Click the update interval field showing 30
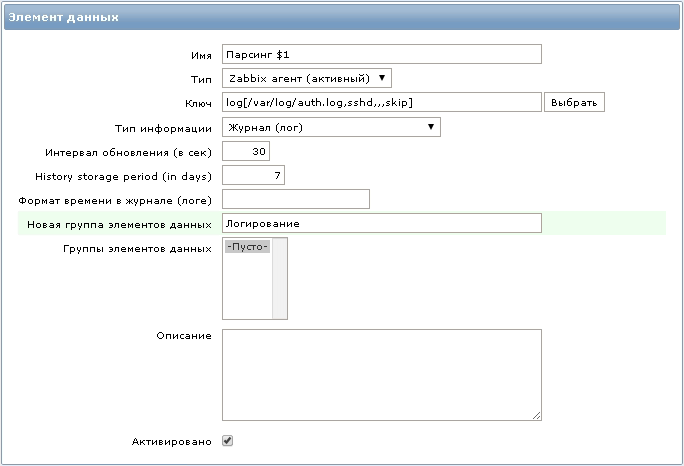Screen dimensions: 684x466 (246, 152)
